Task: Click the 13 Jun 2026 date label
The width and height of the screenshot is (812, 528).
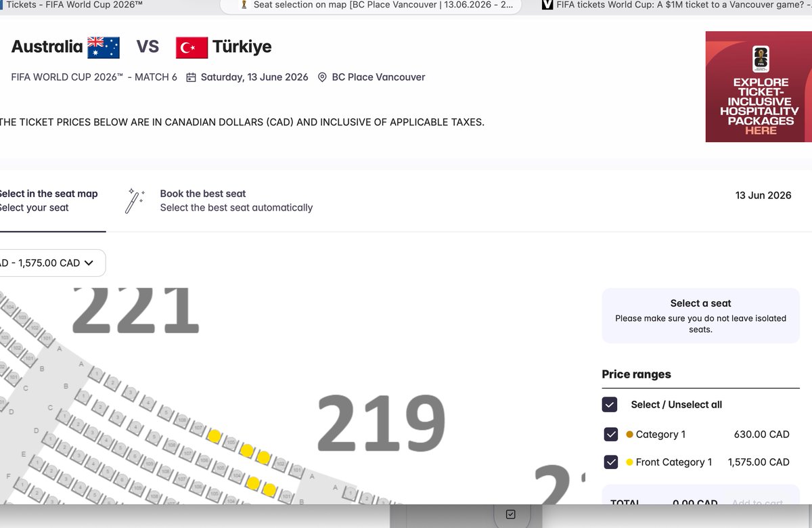Action: pos(763,195)
